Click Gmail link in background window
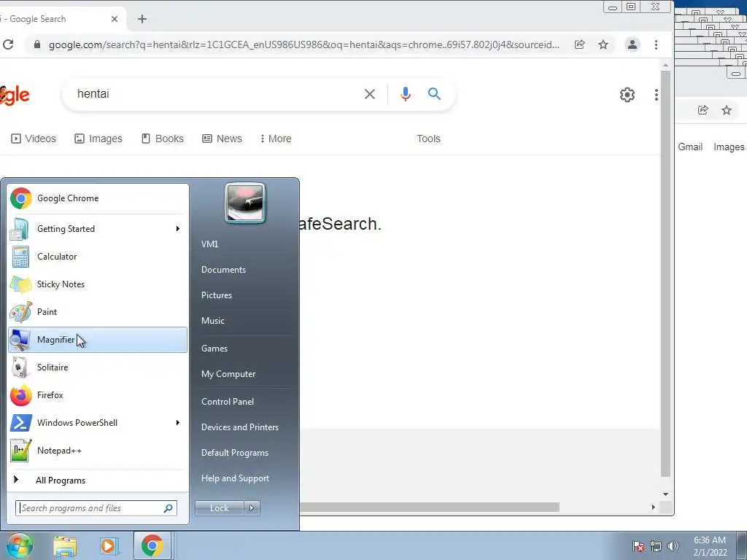Image resolution: width=747 pixels, height=560 pixels. pyautogui.click(x=690, y=147)
